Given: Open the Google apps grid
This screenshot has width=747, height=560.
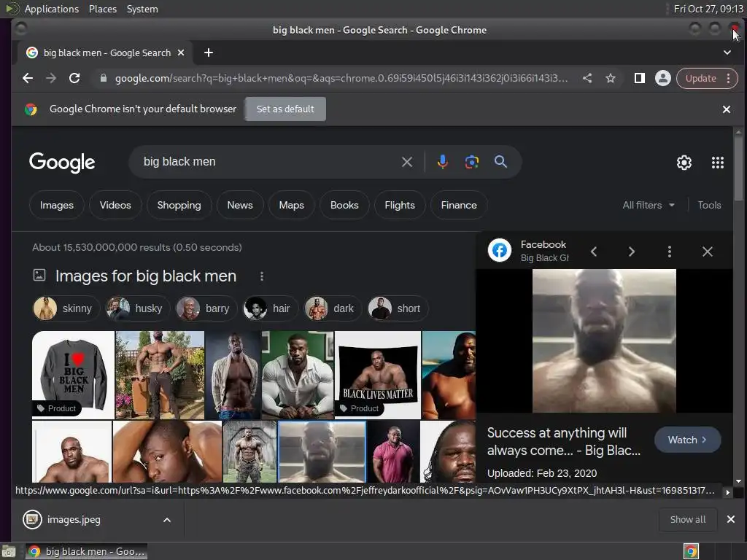Looking at the screenshot, I should tap(718, 163).
